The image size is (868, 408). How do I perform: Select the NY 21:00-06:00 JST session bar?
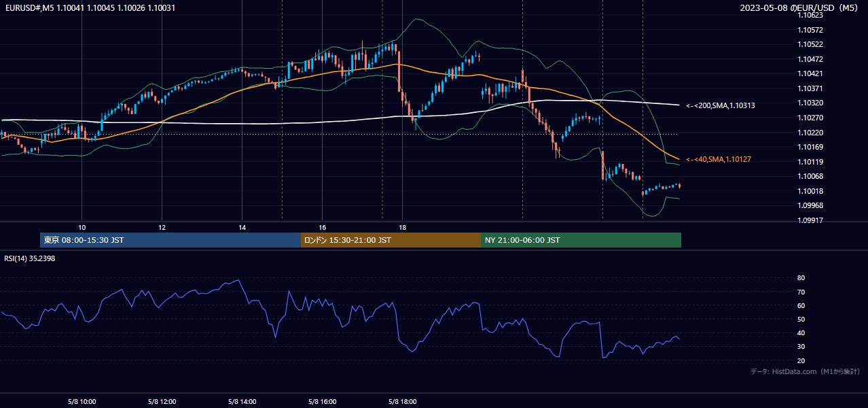[581, 240]
